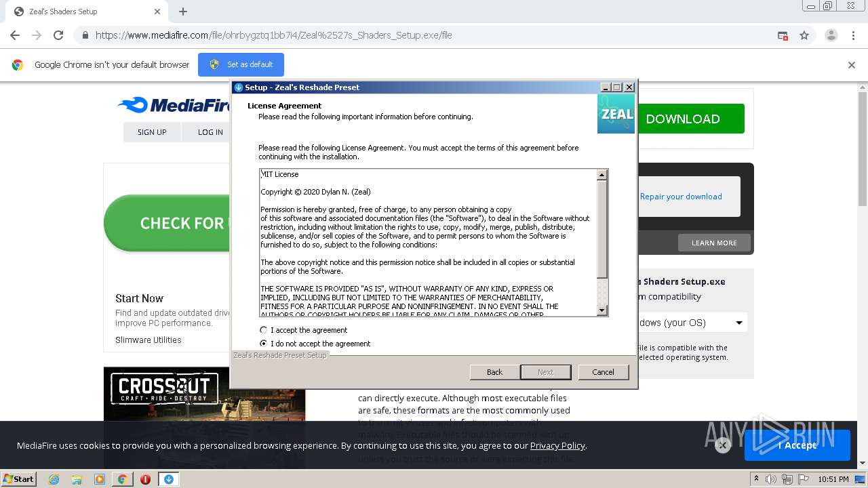Click the site lock icon in address bar
This screenshot has height=488, width=868.
coord(85,35)
